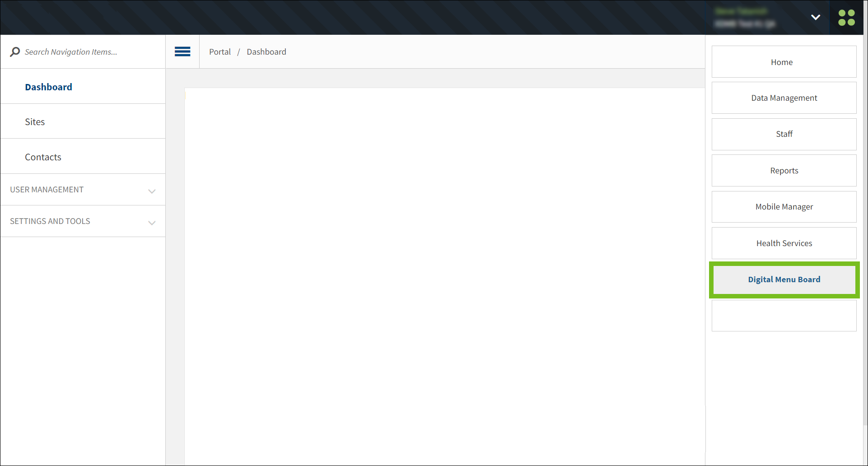Select the Staff module
Screen dimensions: 868x466
coord(784,134)
